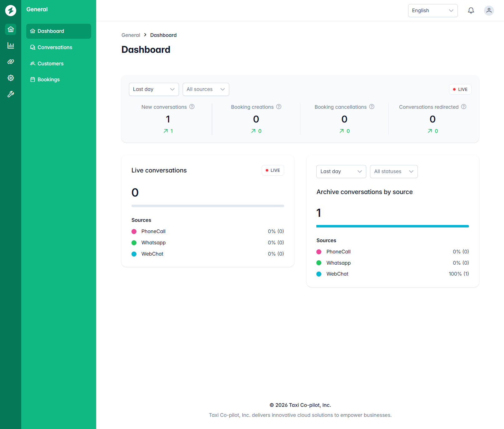Open notifications via the bell icon
This screenshot has height=429, width=504.
[471, 10]
